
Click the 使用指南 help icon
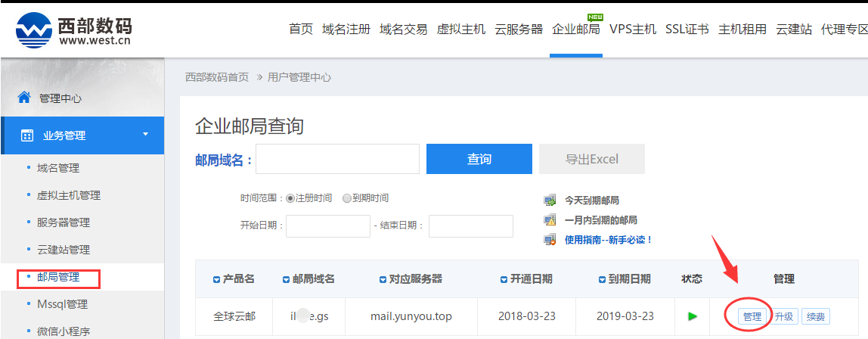tap(550, 240)
